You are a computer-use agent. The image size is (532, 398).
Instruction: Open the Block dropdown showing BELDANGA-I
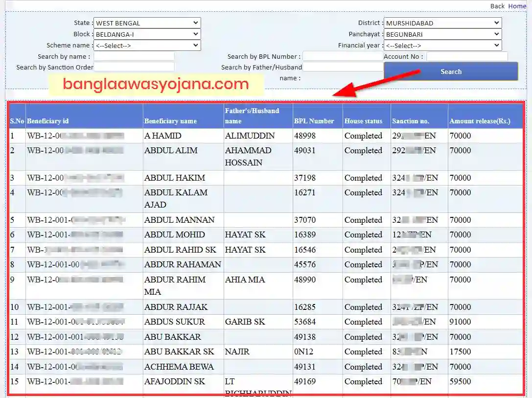point(147,34)
